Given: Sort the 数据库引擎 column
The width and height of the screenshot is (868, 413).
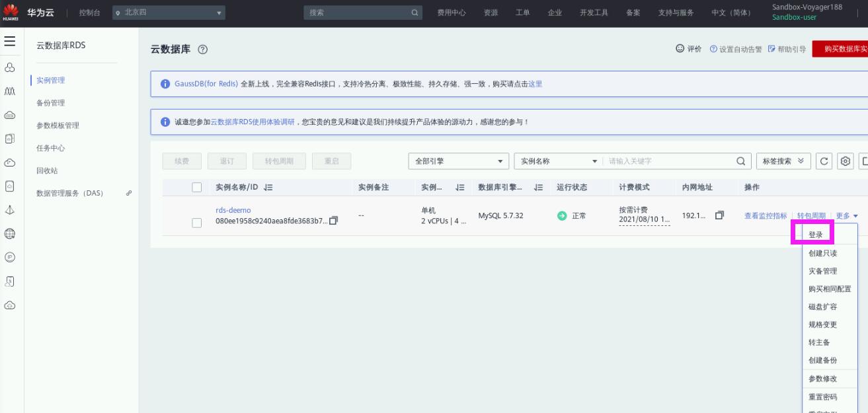Looking at the screenshot, I should (538, 188).
